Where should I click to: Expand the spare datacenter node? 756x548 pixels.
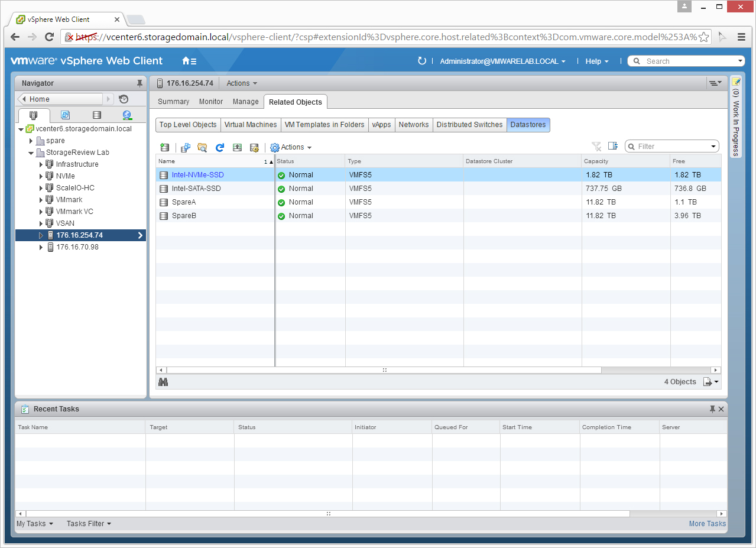31,141
